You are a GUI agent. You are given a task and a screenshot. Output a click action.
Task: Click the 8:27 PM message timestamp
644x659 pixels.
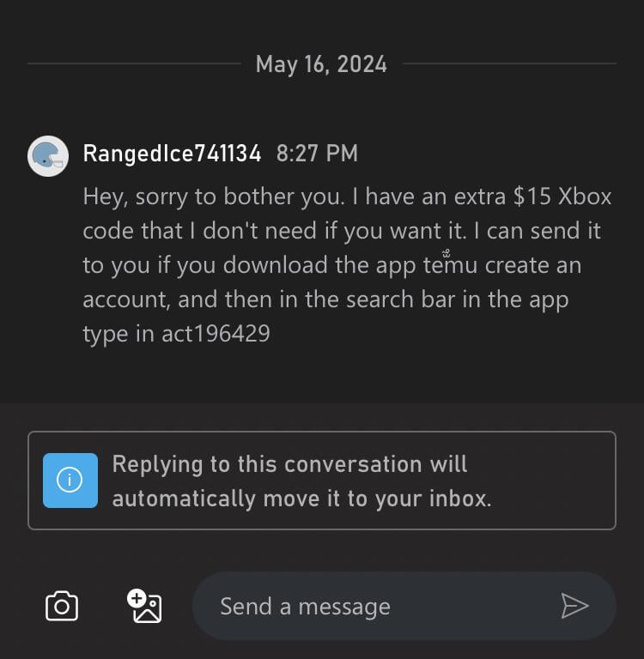(x=317, y=154)
